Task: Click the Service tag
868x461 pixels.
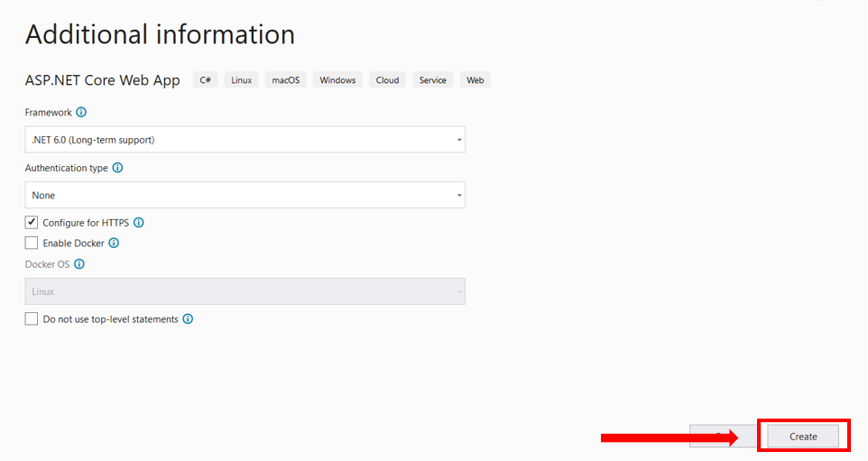Action: (433, 79)
